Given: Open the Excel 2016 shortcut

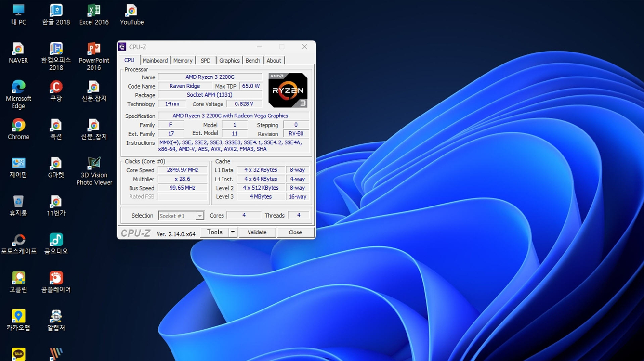Looking at the screenshot, I should 94,14.
